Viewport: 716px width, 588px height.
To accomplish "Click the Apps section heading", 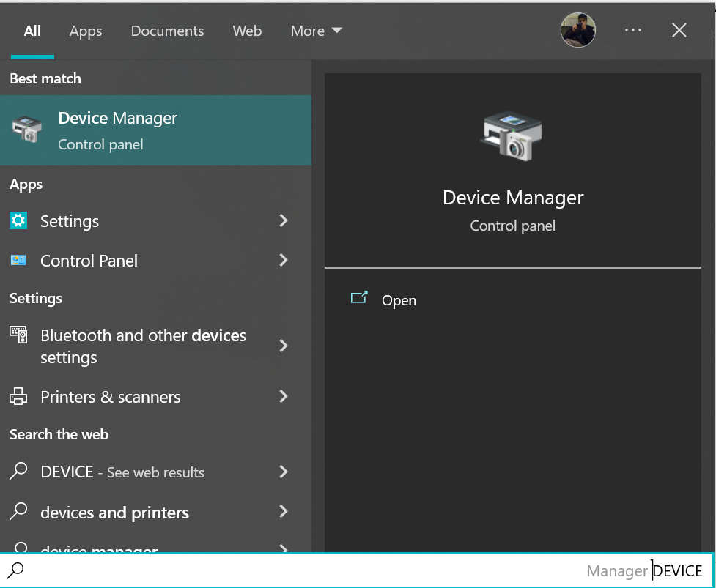I will (x=26, y=185).
